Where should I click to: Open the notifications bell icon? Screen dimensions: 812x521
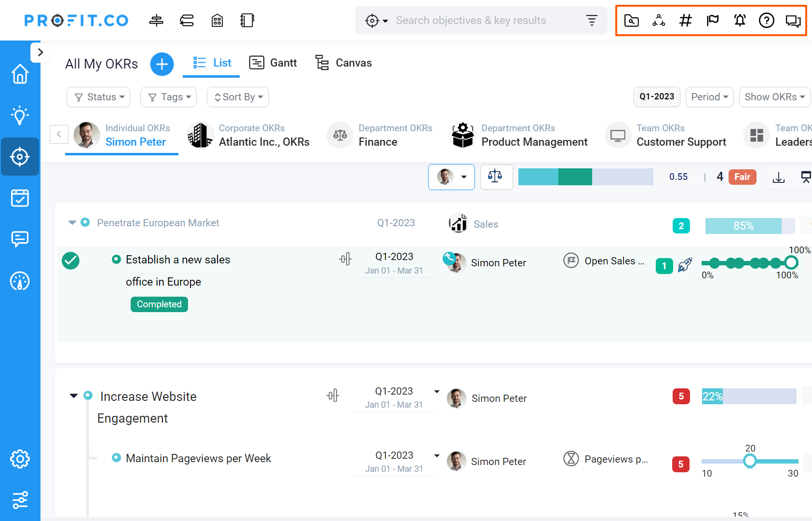click(739, 20)
